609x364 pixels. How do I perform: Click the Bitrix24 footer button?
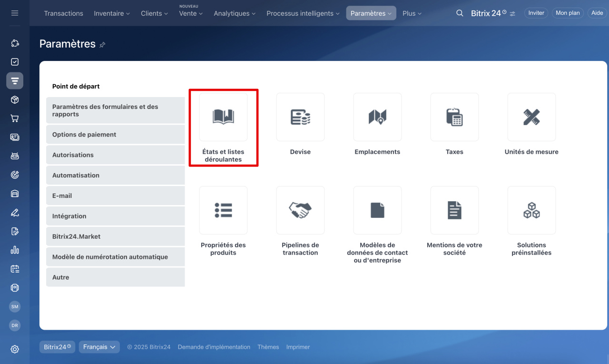pos(57,347)
